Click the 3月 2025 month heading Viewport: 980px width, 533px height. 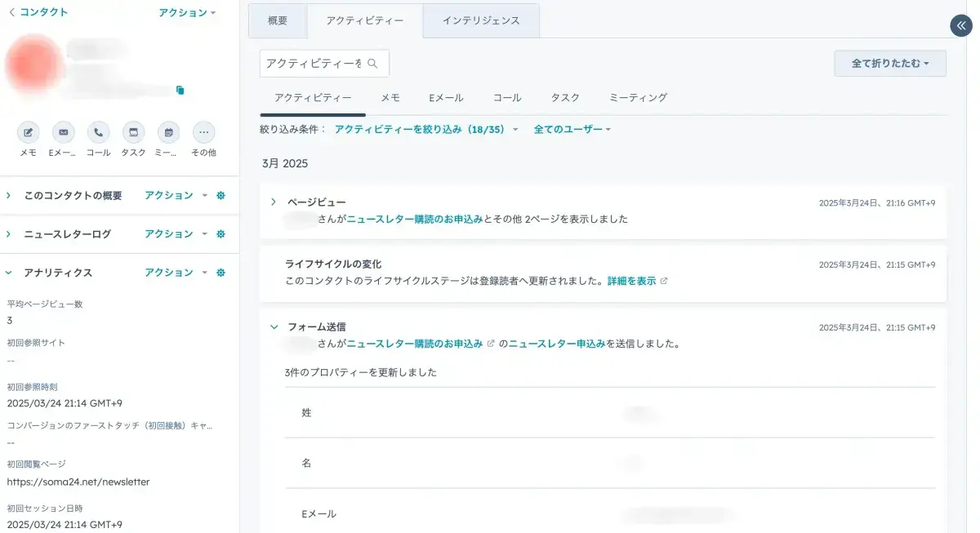click(x=285, y=163)
